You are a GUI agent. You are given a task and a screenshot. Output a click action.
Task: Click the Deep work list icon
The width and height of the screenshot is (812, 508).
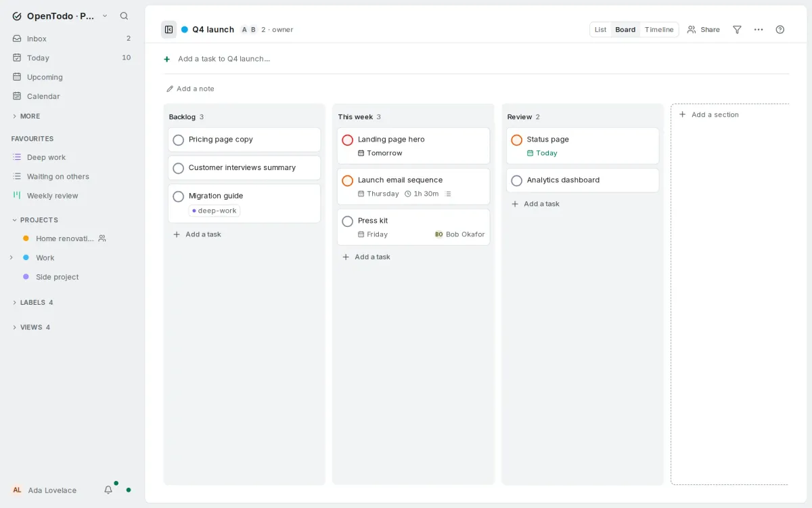tap(17, 157)
